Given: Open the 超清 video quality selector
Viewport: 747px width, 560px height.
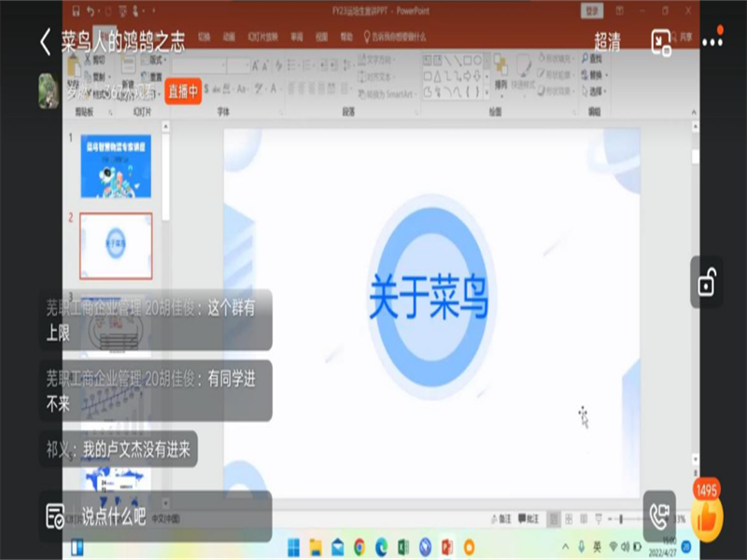Looking at the screenshot, I should pos(607,42).
